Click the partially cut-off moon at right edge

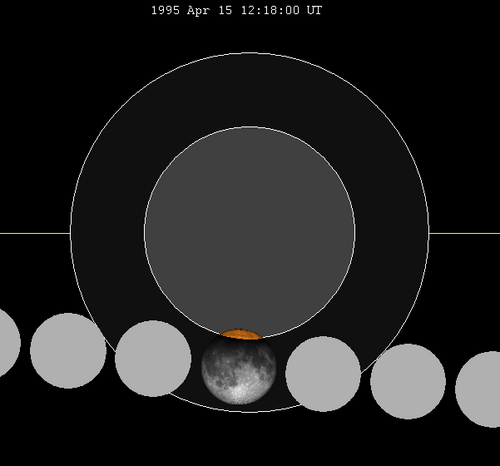pos(479,389)
